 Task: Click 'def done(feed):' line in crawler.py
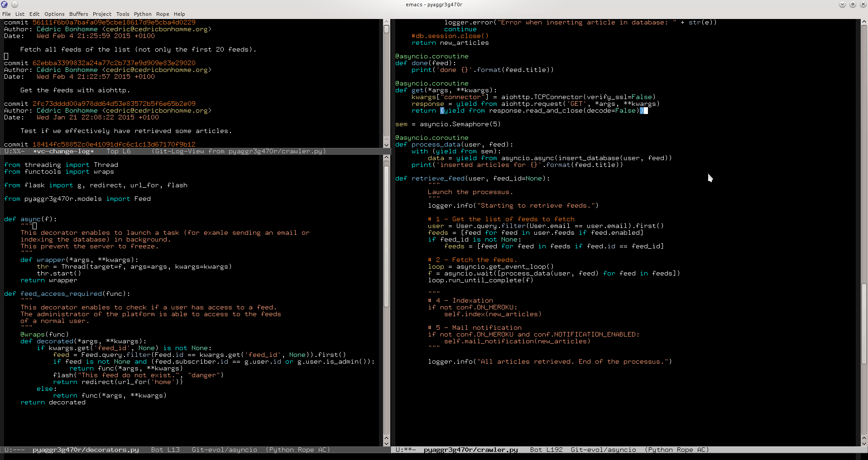[x=426, y=63]
